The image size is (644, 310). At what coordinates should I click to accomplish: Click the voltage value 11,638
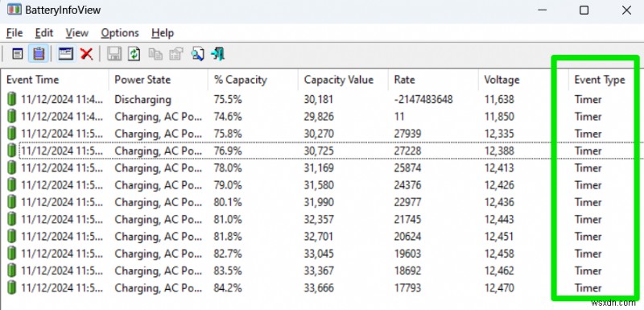[499, 99]
